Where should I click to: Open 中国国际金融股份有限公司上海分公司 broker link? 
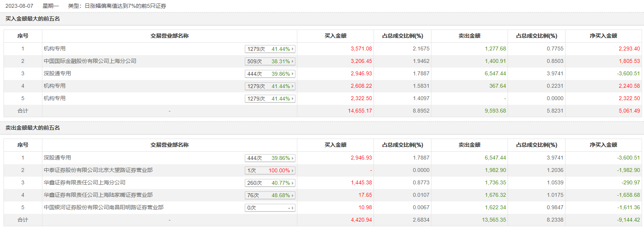[x=90, y=61]
